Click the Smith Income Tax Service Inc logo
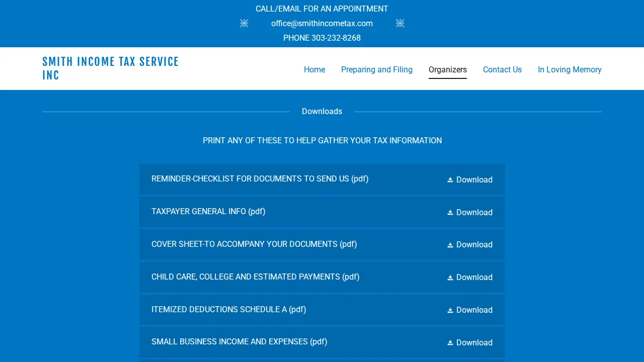 pos(111,68)
